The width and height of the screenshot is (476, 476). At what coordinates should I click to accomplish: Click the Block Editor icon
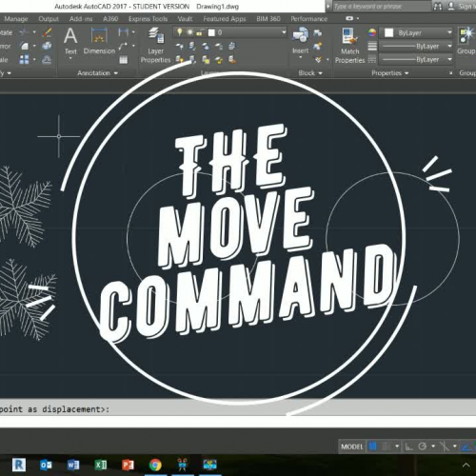317,47
